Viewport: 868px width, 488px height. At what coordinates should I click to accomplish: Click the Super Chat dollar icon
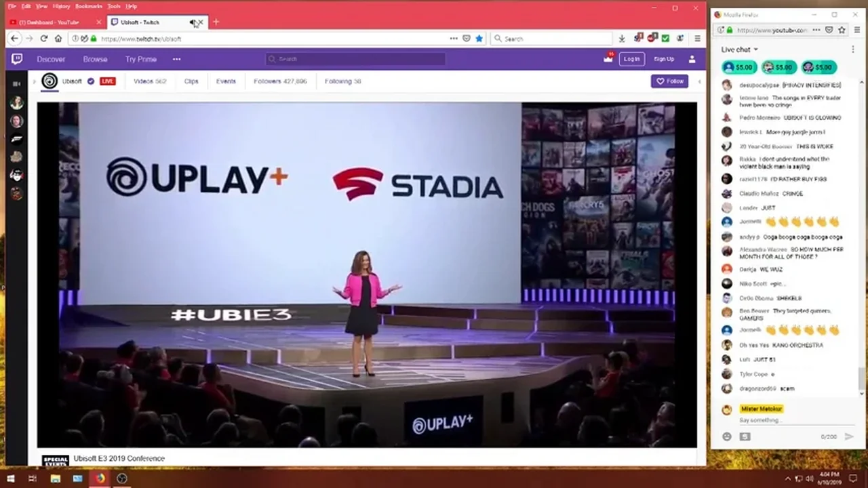click(745, 437)
